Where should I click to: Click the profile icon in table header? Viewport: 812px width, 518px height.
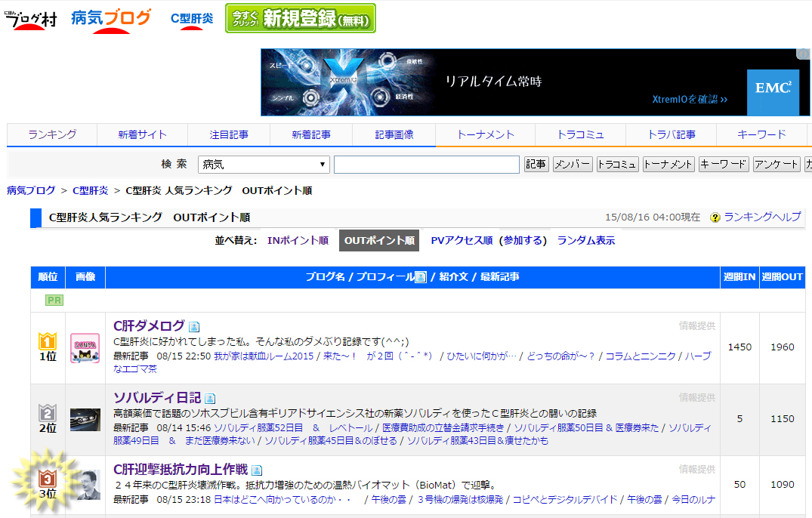[421, 277]
